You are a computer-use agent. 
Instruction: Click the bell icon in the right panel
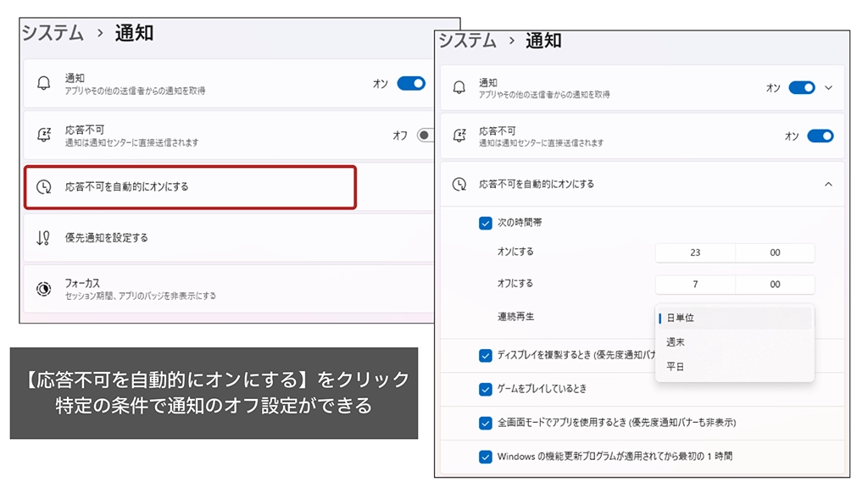(459, 87)
